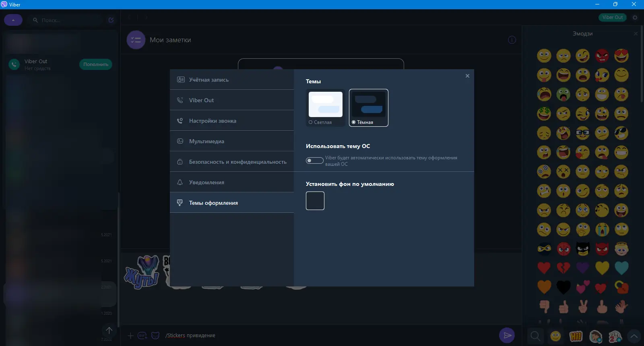Insert the teal heart emoji
Image resolution: width=644 pixels, height=346 pixels.
click(x=621, y=268)
